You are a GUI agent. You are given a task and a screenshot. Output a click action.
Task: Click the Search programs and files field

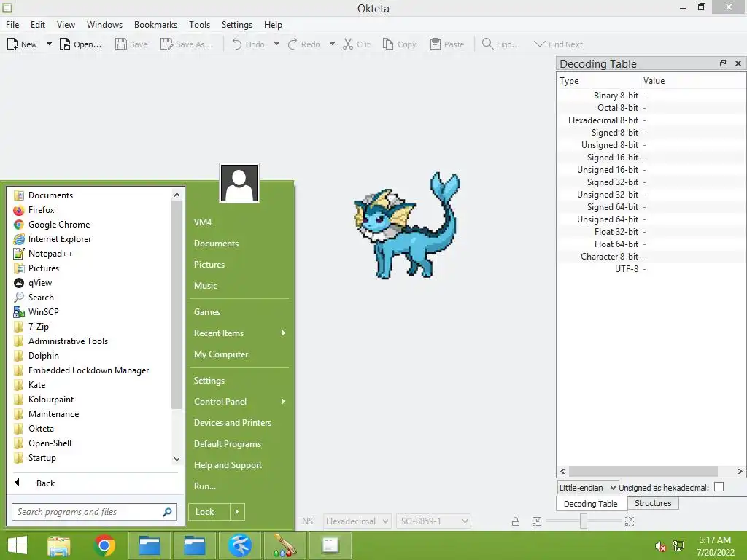pos(93,512)
